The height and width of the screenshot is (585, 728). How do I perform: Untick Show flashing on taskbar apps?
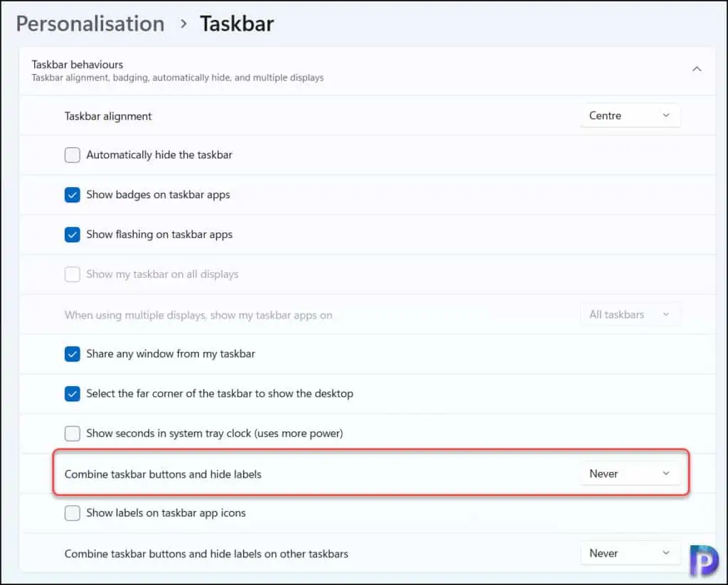(73, 235)
